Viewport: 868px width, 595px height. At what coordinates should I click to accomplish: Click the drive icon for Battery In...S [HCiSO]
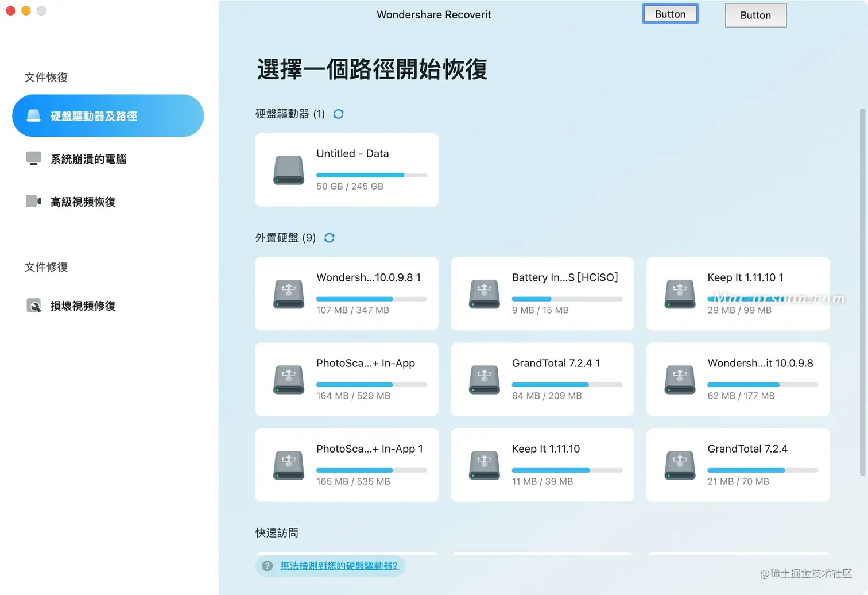(485, 294)
